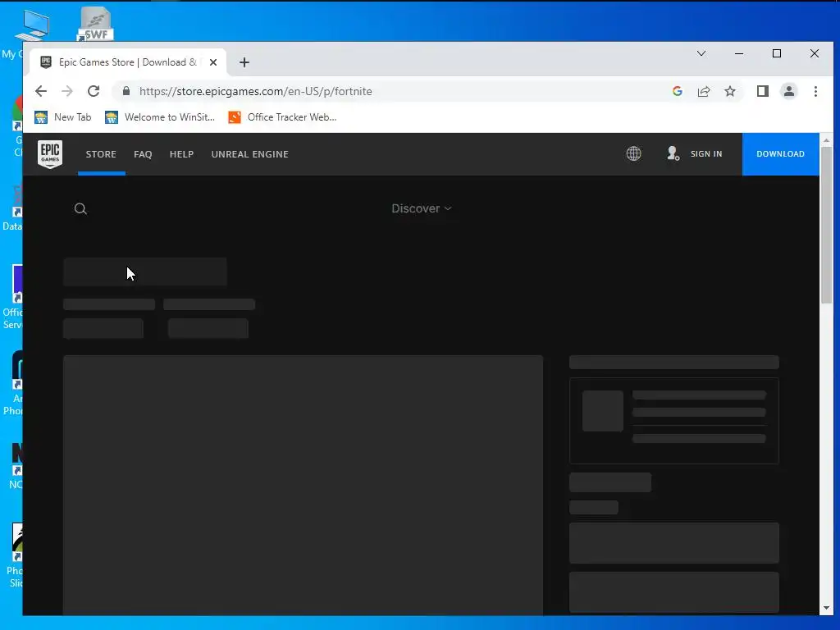Viewport: 840px width, 630px height.
Task: Bookmark this page with the star icon
Action: tap(729, 91)
